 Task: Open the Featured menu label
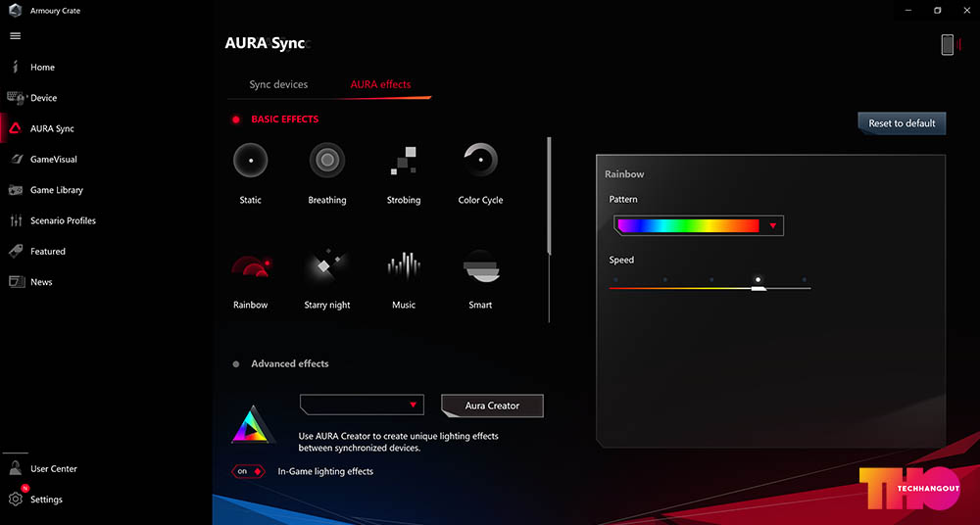pyautogui.click(x=47, y=252)
